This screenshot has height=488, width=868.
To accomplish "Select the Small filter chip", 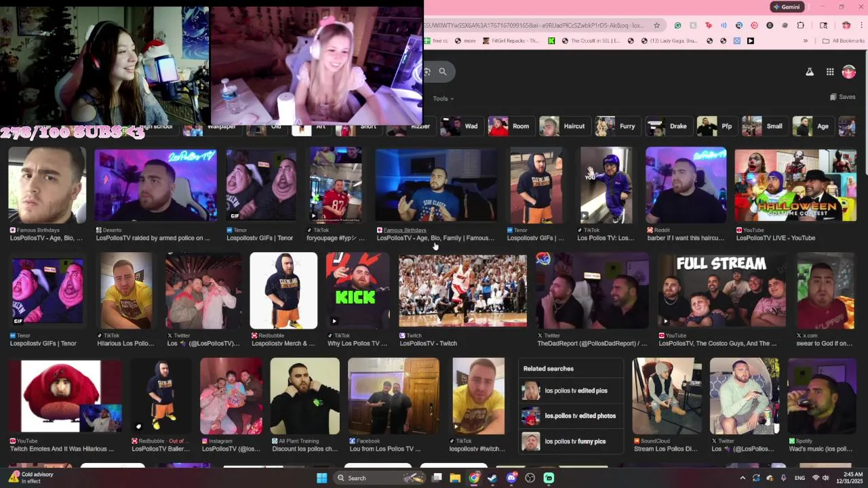I will 764,126.
